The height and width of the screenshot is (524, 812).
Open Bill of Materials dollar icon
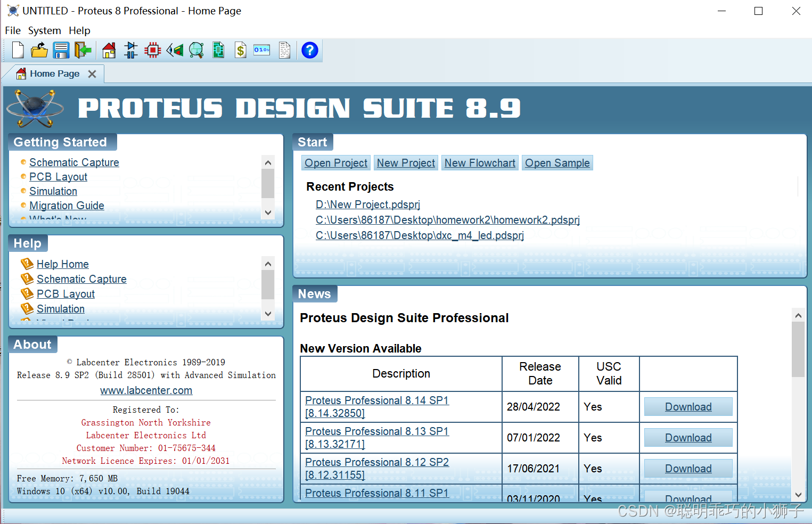241,51
